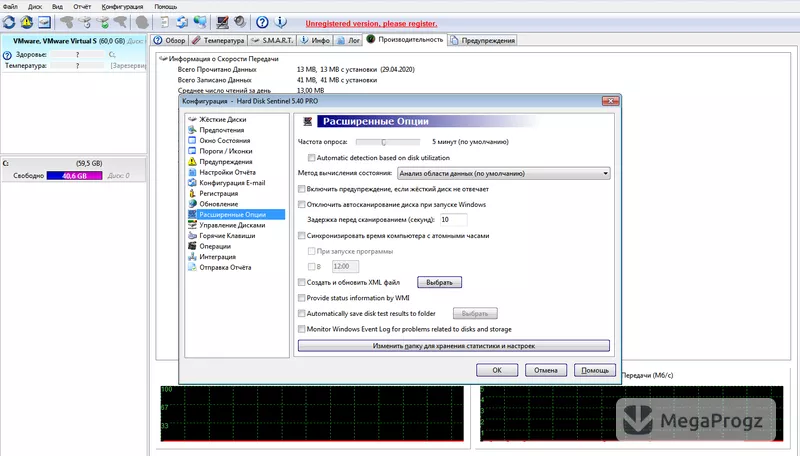Image resolution: width=800 pixels, height=456 pixels.
Task: Click the report document toolbar icon
Action: [164, 22]
